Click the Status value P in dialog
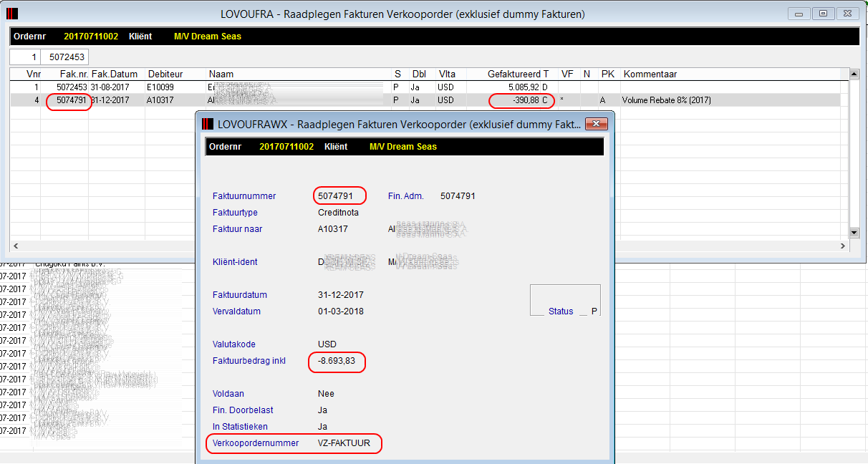The image size is (868, 464). click(594, 311)
